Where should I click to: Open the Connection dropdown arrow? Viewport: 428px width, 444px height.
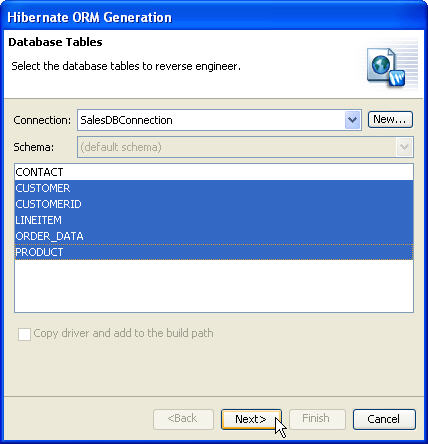point(352,120)
